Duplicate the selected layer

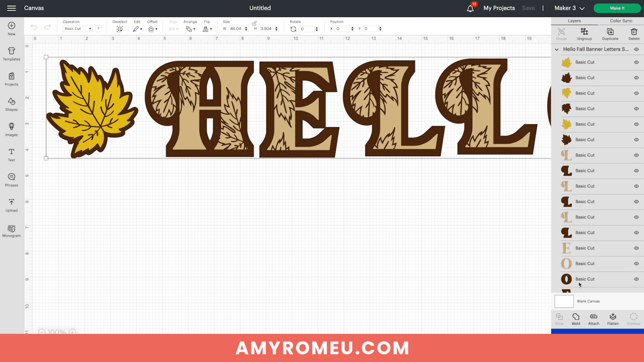click(x=610, y=34)
